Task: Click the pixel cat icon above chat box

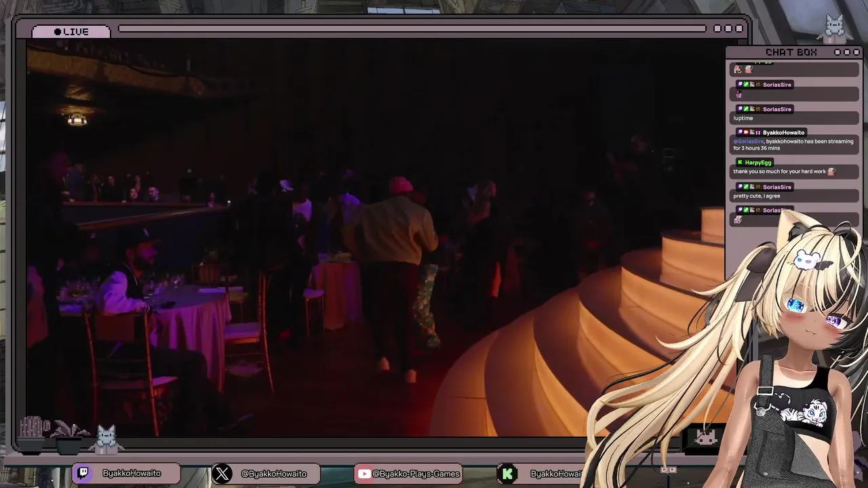Action: tap(834, 28)
